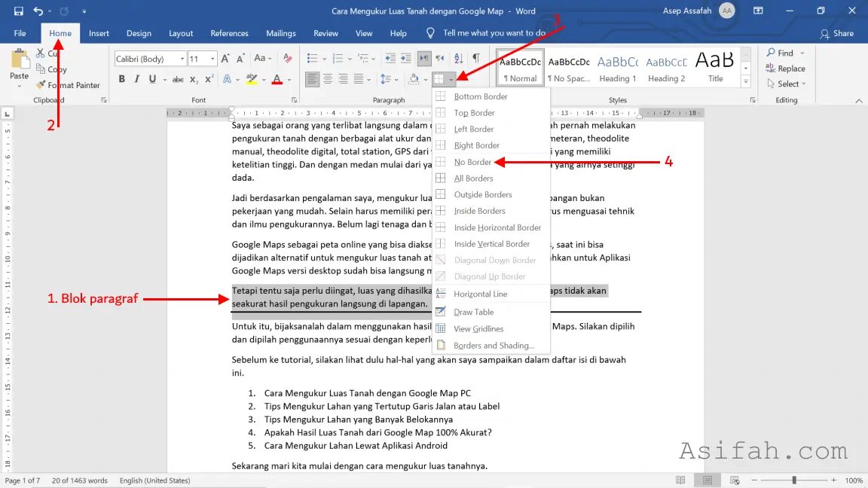Click the Share button

pyautogui.click(x=837, y=33)
